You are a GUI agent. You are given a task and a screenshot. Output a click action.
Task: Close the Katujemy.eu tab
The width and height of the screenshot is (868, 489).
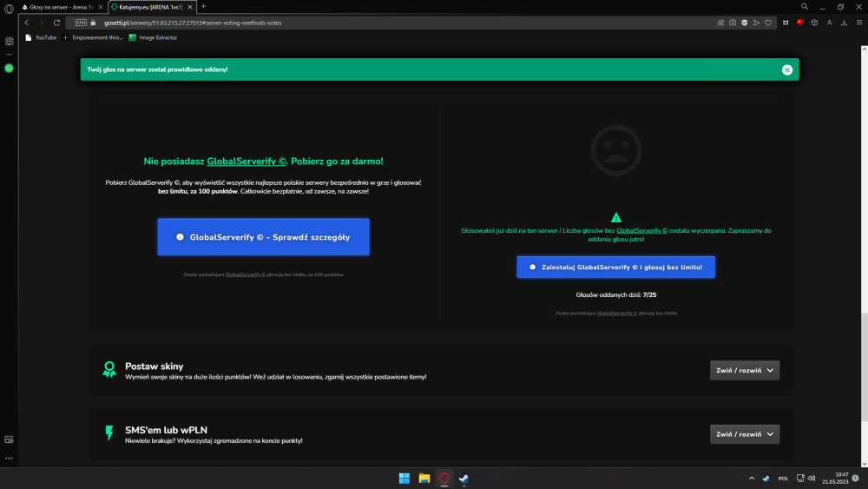click(190, 7)
